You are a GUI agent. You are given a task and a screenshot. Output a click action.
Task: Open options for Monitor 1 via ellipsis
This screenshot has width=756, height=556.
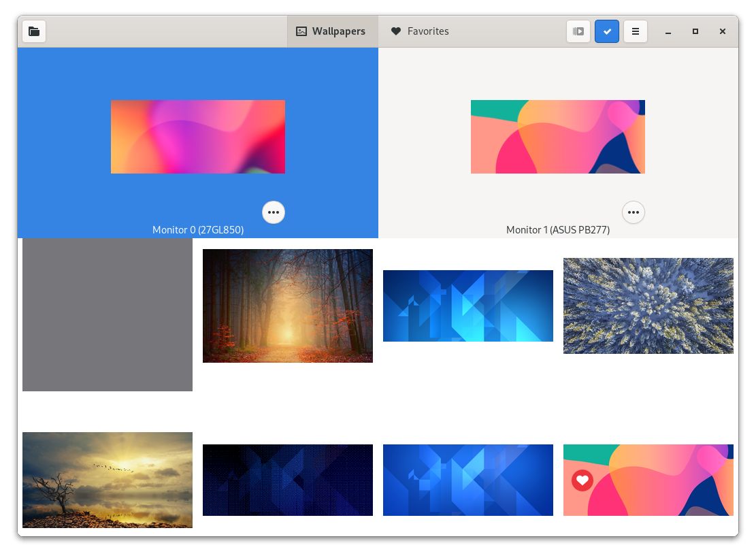click(x=633, y=212)
